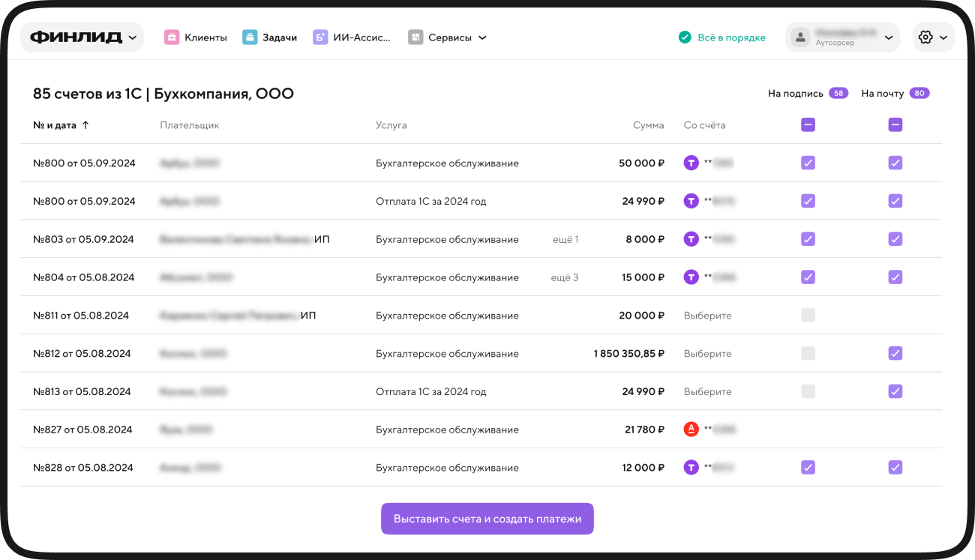Open the pink Клиенты briefcase icon

point(172,37)
